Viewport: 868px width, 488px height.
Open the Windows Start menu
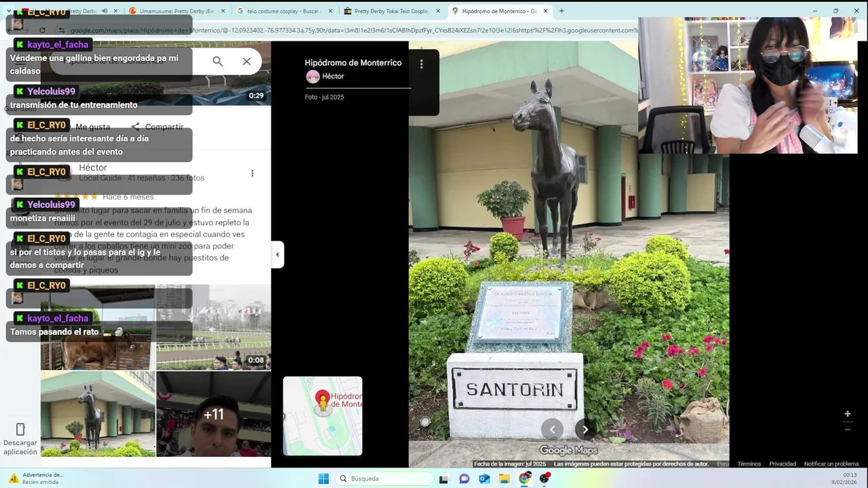pos(323,479)
